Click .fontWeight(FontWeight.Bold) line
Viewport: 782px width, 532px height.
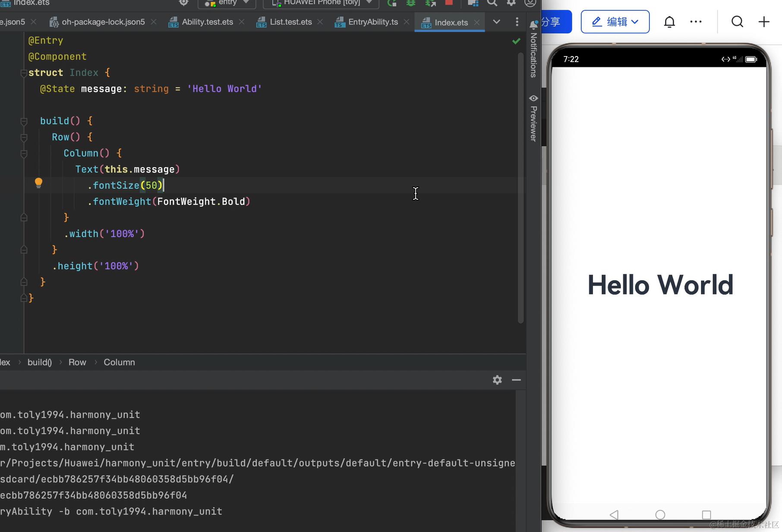169,201
